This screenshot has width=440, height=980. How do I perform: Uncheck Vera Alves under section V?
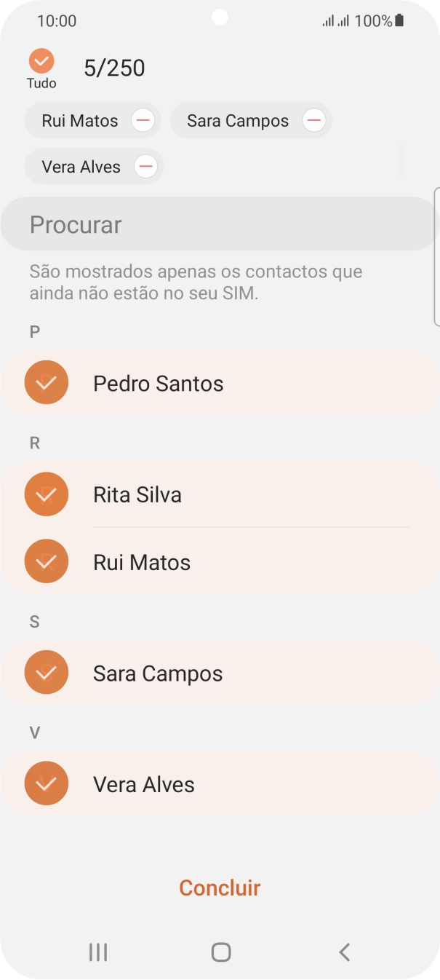tap(46, 783)
